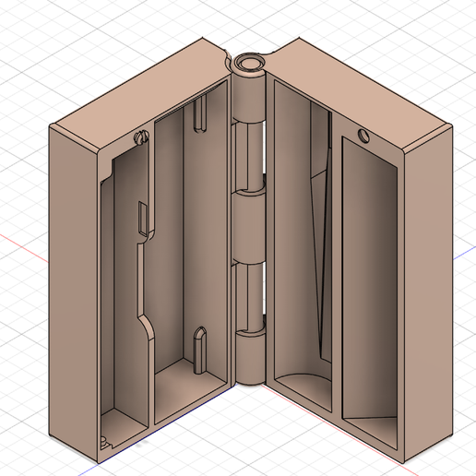This screenshot has height=476, width=476.
Task: Select the round hole on right half's rim
Action: pos(363,136)
